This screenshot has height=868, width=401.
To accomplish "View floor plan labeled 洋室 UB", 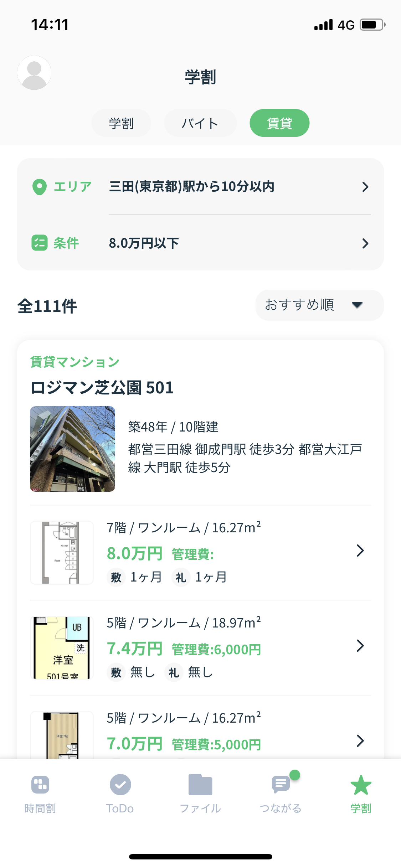I will point(62,647).
